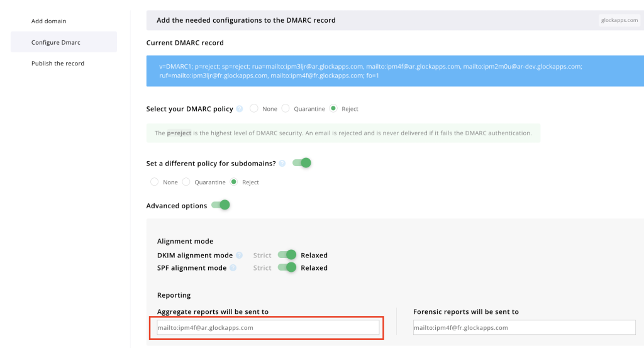
Task: Choose Reject for subdomain policy
Action: [x=234, y=182]
